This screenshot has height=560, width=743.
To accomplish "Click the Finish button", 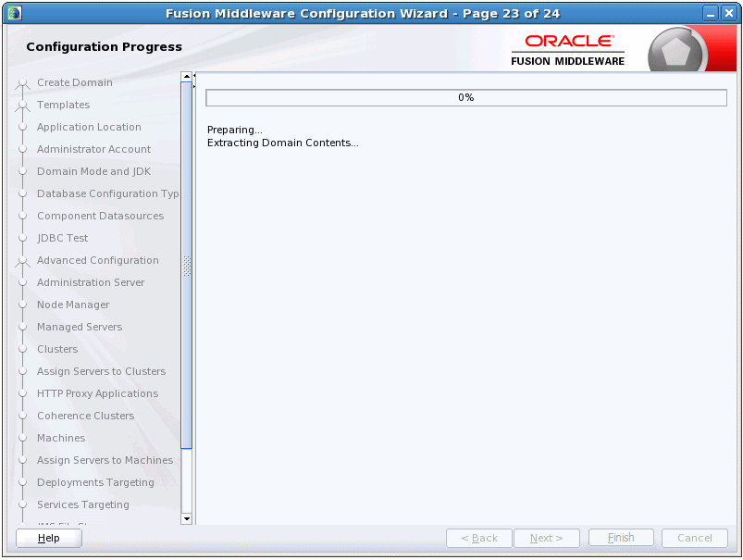I will click(x=621, y=538).
